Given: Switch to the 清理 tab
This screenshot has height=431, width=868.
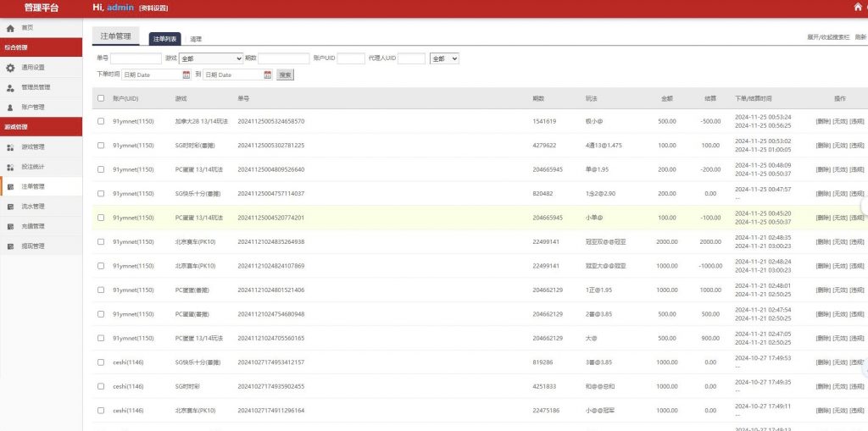Looking at the screenshot, I should pyautogui.click(x=196, y=39).
